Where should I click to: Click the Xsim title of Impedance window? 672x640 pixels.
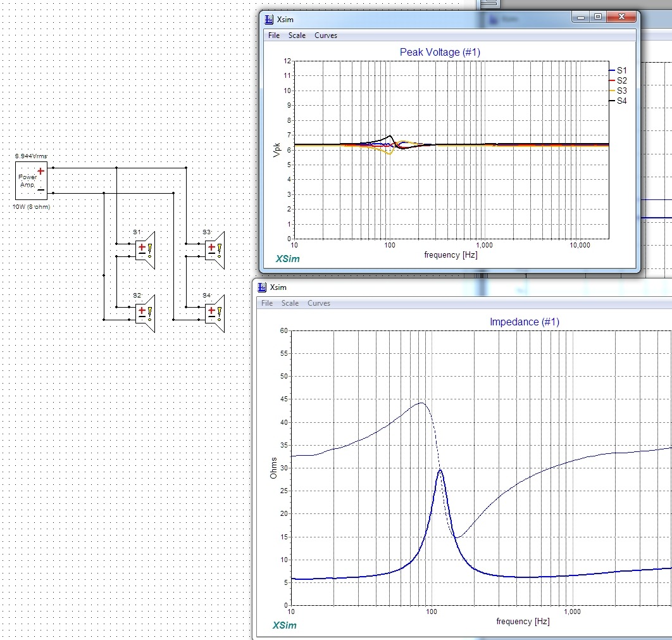[278, 287]
